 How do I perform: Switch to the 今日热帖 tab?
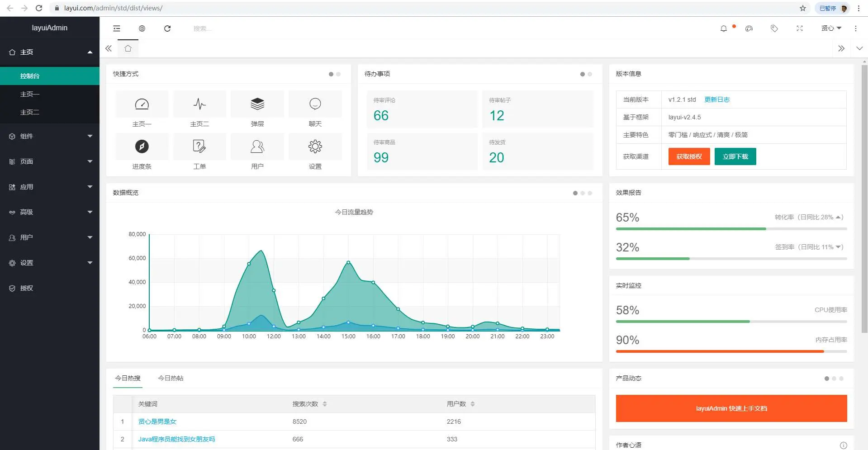pos(171,378)
